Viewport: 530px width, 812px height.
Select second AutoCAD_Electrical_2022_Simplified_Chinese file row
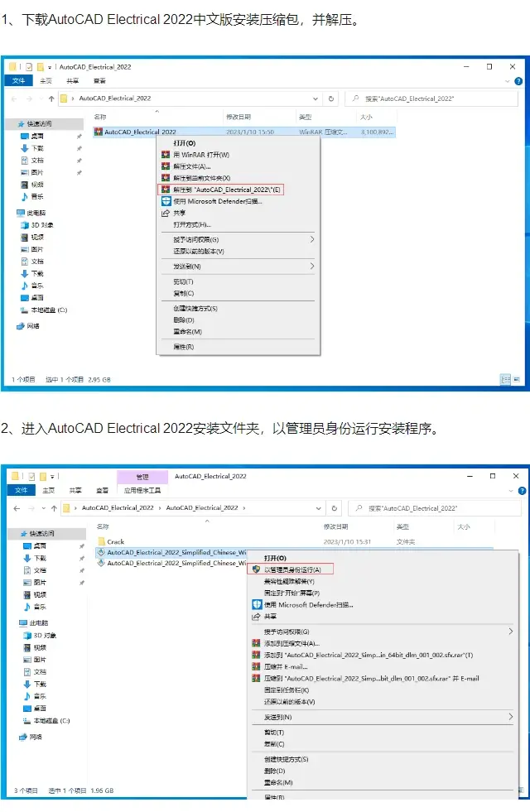pos(172,563)
